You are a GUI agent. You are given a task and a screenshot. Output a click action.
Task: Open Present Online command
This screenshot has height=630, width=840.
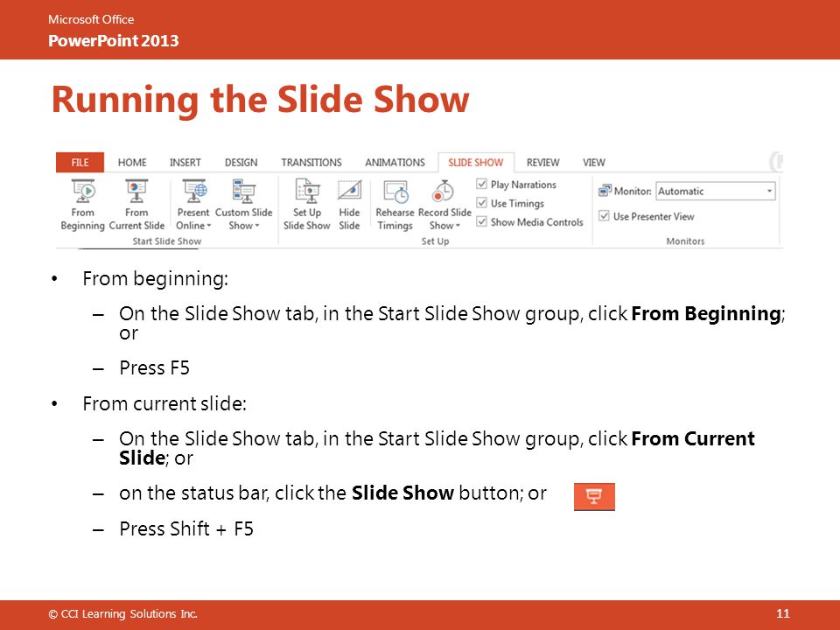tap(193, 205)
